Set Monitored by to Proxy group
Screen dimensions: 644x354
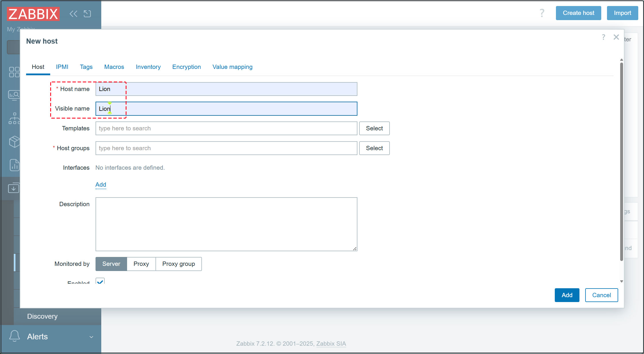point(178,264)
